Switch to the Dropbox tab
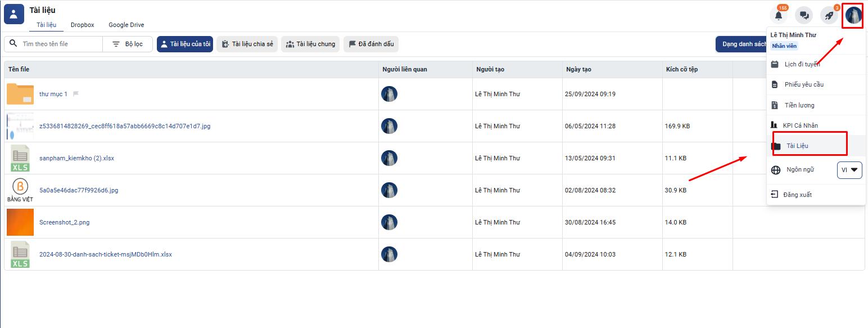Image resolution: width=868 pixels, height=328 pixels. (x=82, y=25)
